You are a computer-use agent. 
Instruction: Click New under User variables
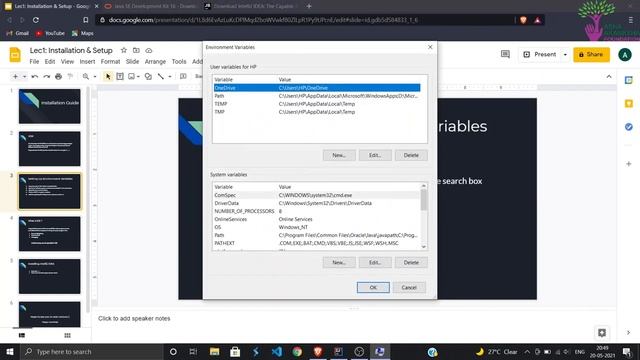(x=339, y=155)
